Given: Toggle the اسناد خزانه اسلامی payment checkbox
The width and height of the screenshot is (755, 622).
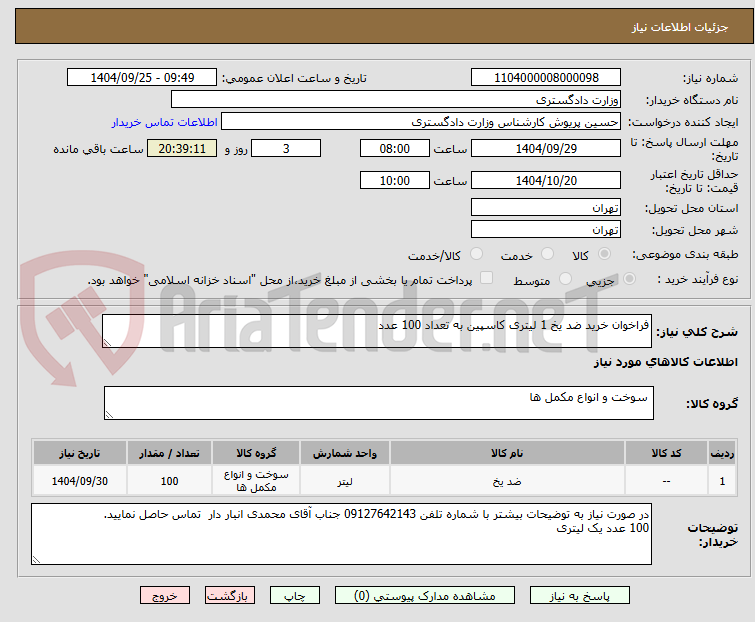Looking at the screenshot, I should click(x=487, y=278).
